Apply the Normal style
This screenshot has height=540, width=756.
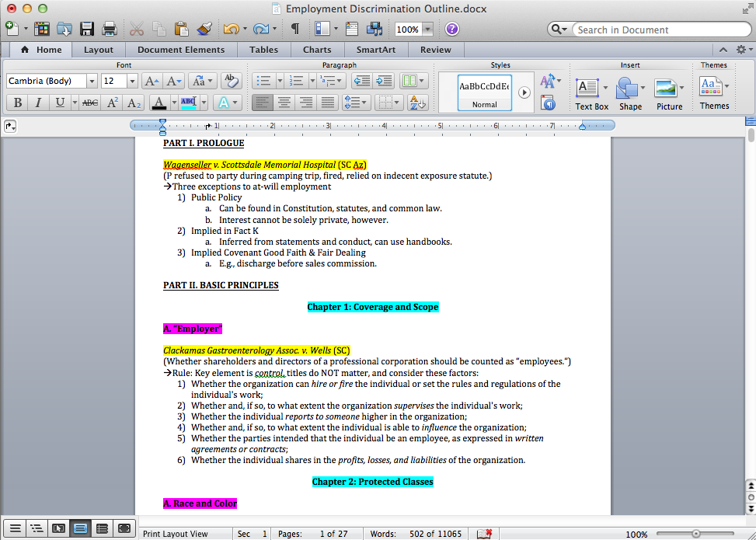click(484, 92)
